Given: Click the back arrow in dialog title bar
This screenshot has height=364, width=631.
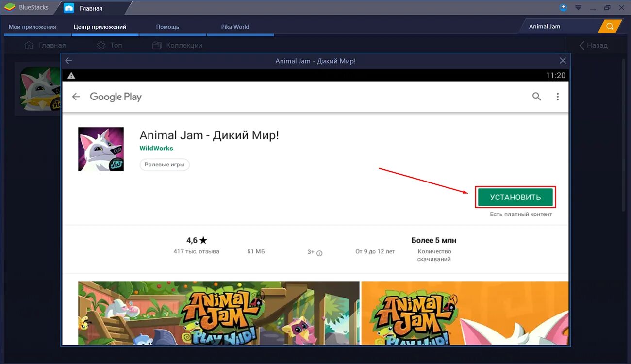Looking at the screenshot, I should pyautogui.click(x=68, y=61).
